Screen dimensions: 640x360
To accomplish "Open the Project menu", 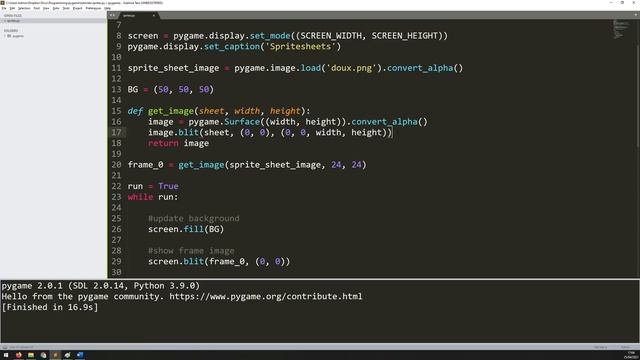I will [78, 8].
